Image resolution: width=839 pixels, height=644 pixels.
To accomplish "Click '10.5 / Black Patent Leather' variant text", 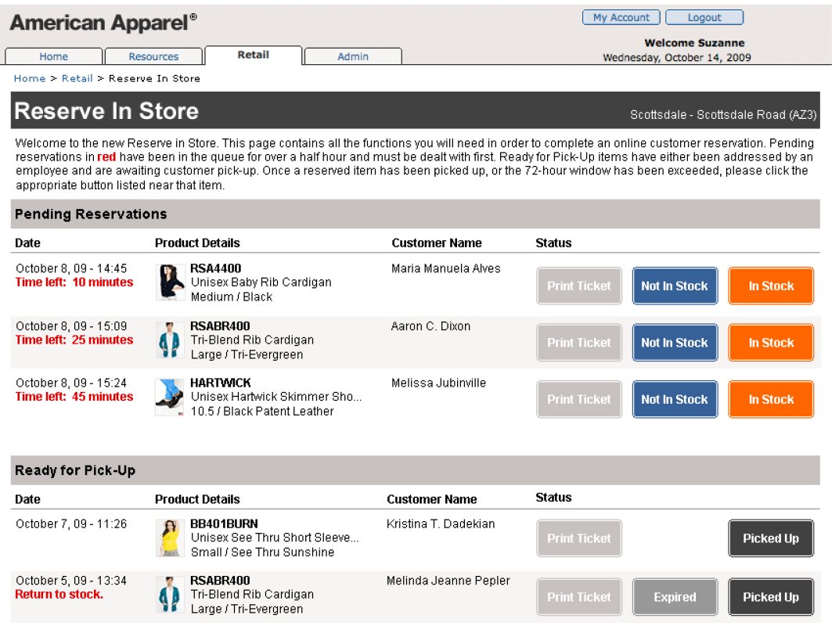I will [262, 412].
